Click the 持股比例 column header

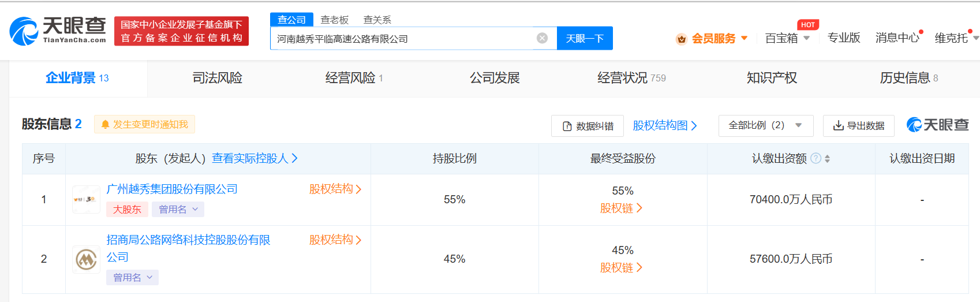click(x=455, y=158)
